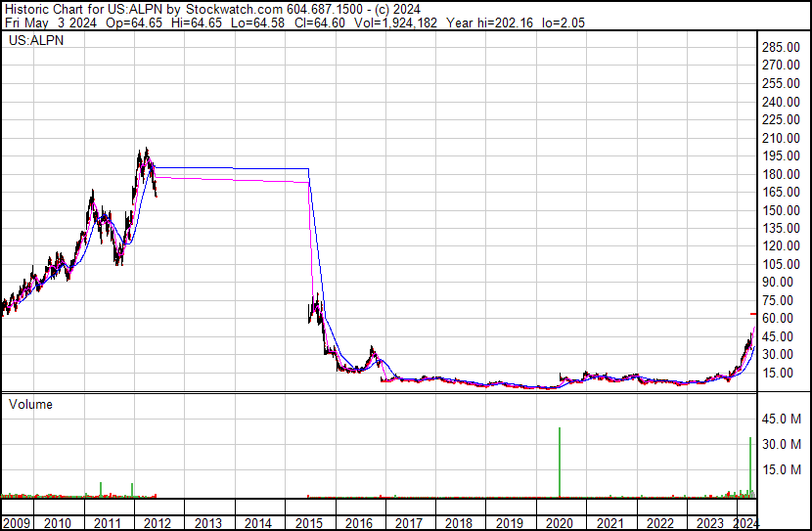Viewport: 812px width, 531px height.
Task: Click the 285.00 price axis label
Action: tap(783, 48)
